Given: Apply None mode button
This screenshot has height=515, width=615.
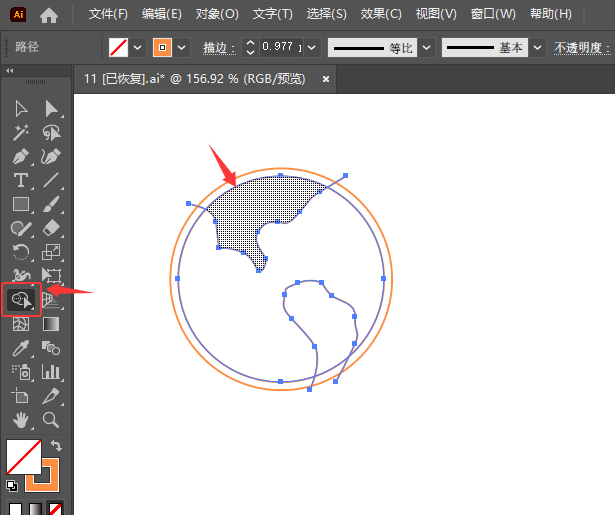Looking at the screenshot, I should [55, 508].
